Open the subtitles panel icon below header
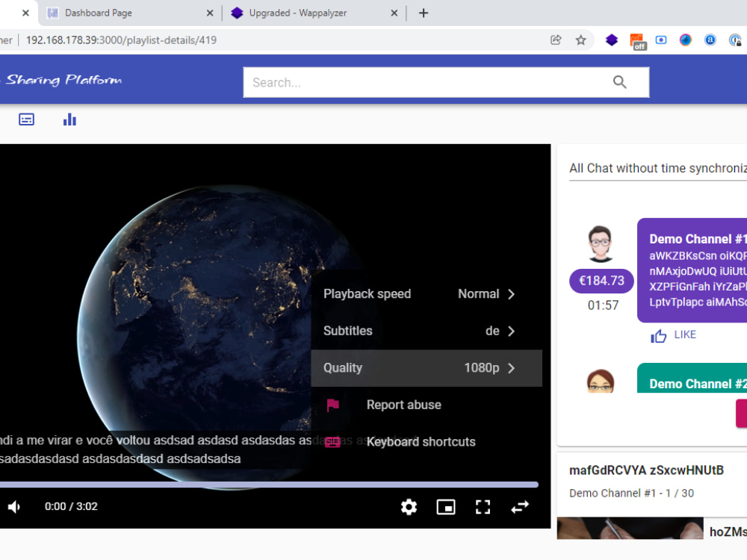This screenshot has height=560, width=747. (26, 119)
